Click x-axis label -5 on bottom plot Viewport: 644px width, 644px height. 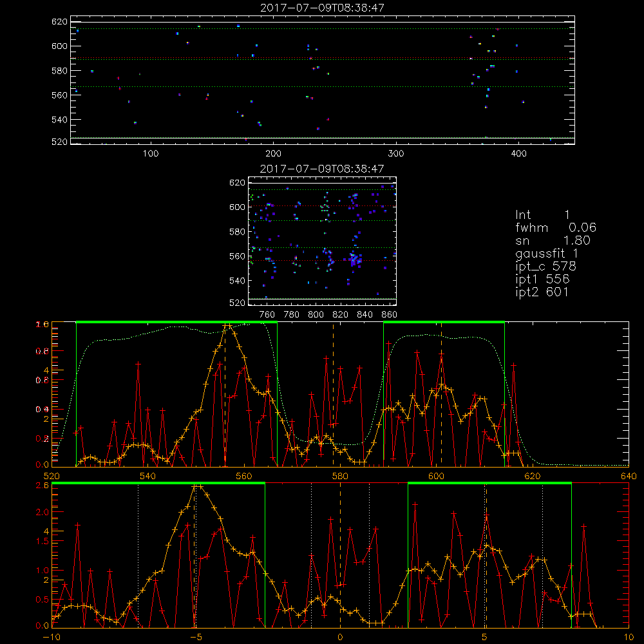tap(196, 637)
